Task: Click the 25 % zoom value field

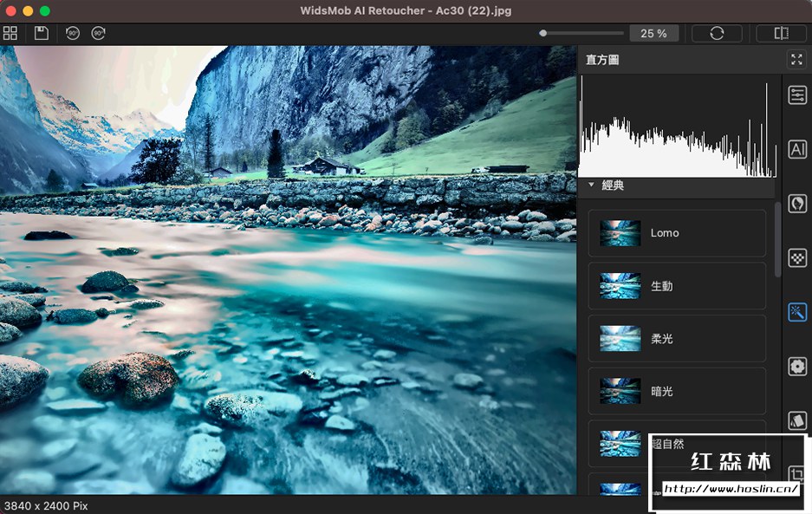Action: point(653,33)
